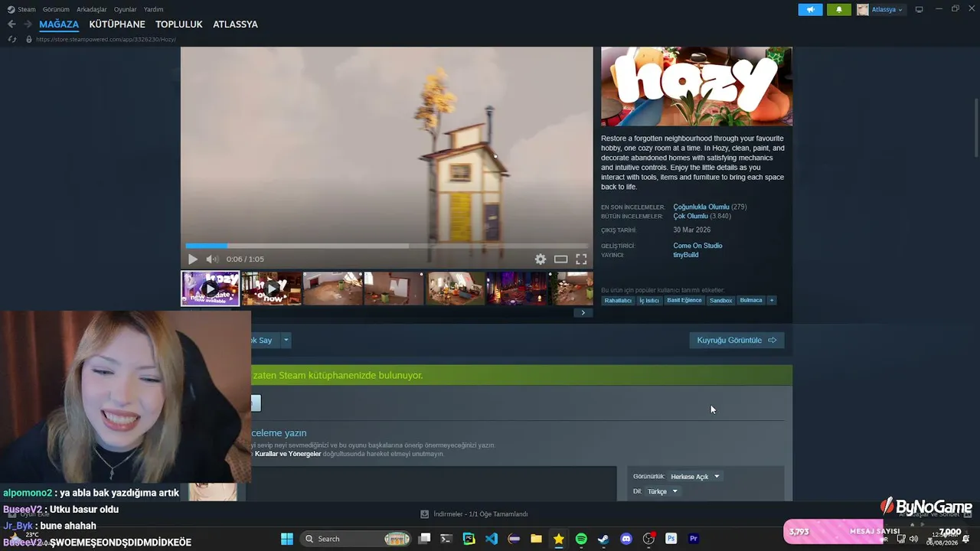Viewport: 980px width, 551px height.
Task: Visit publisher tinyBuild link
Action: pyautogui.click(x=686, y=255)
